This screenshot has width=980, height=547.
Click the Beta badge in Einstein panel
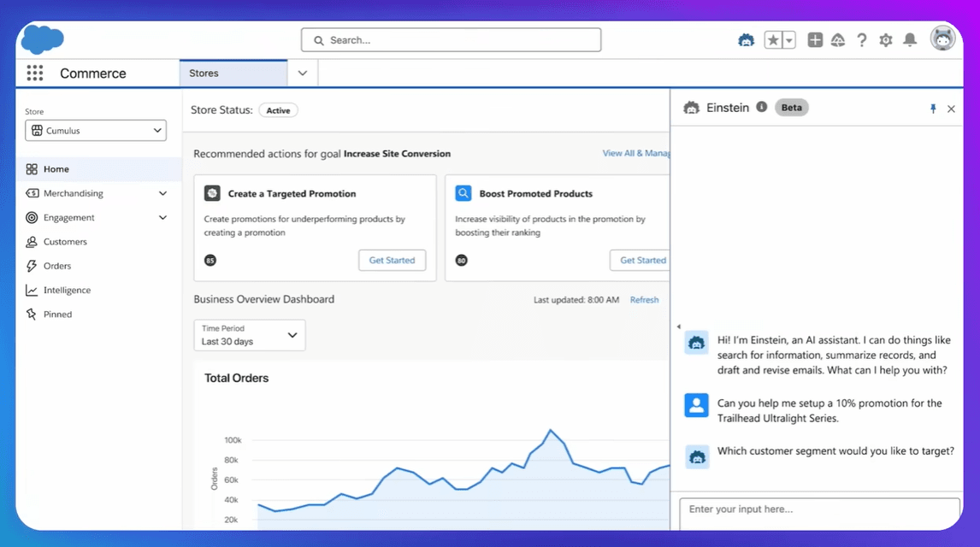[x=791, y=108]
